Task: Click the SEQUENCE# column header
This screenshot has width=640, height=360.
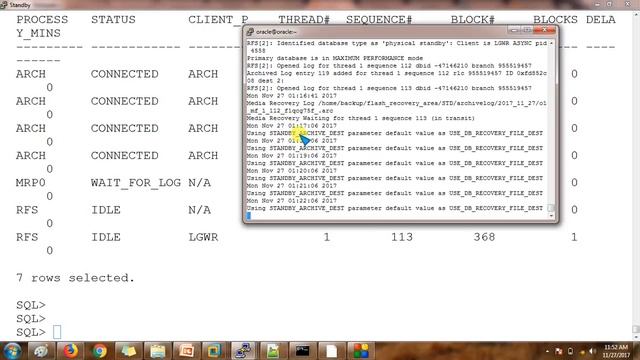Action: pyautogui.click(x=379, y=19)
